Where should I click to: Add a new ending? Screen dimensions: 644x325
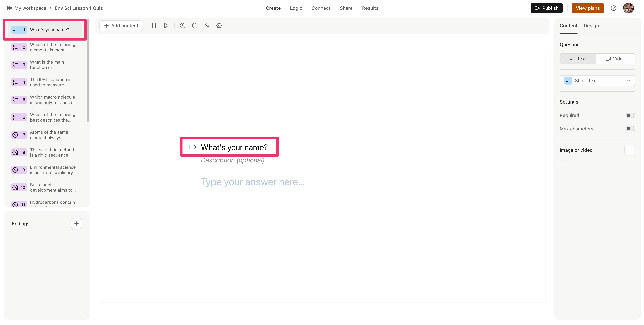(76, 223)
